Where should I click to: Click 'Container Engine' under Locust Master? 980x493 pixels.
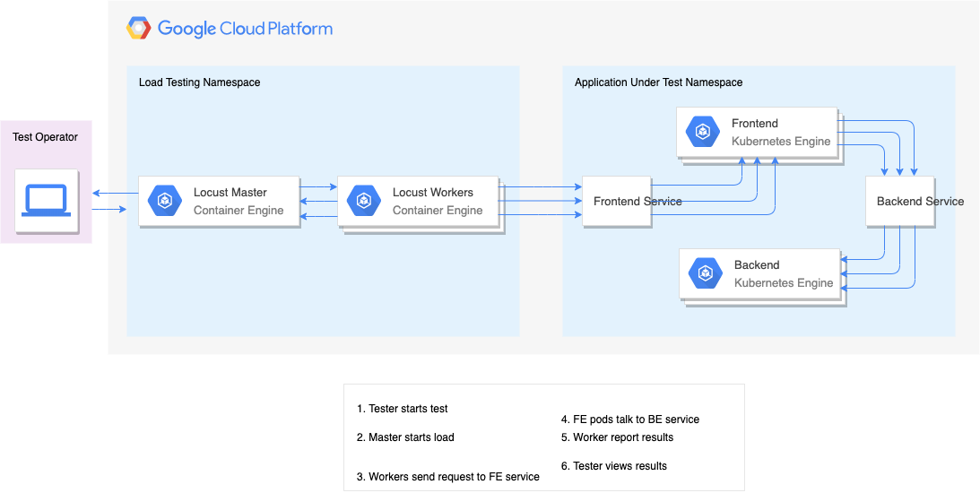click(238, 210)
